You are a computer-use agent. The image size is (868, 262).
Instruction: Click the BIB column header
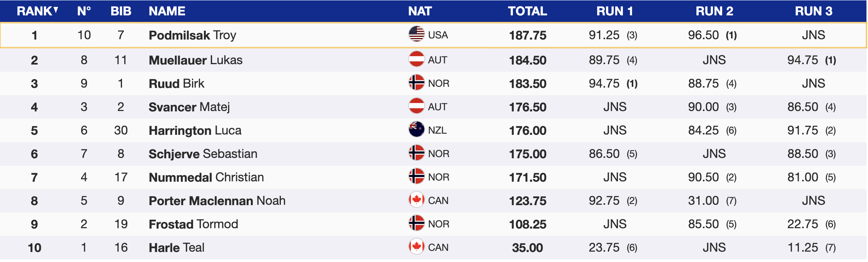(121, 11)
